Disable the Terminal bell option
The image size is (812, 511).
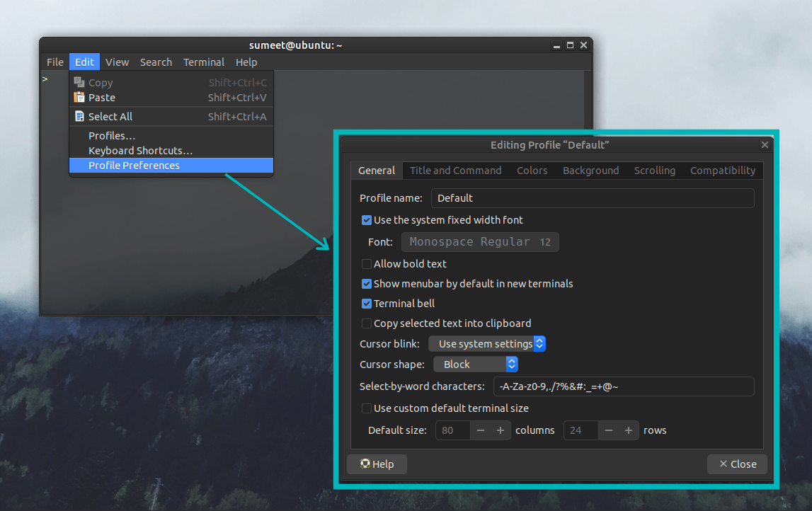click(x=366, y=304)
